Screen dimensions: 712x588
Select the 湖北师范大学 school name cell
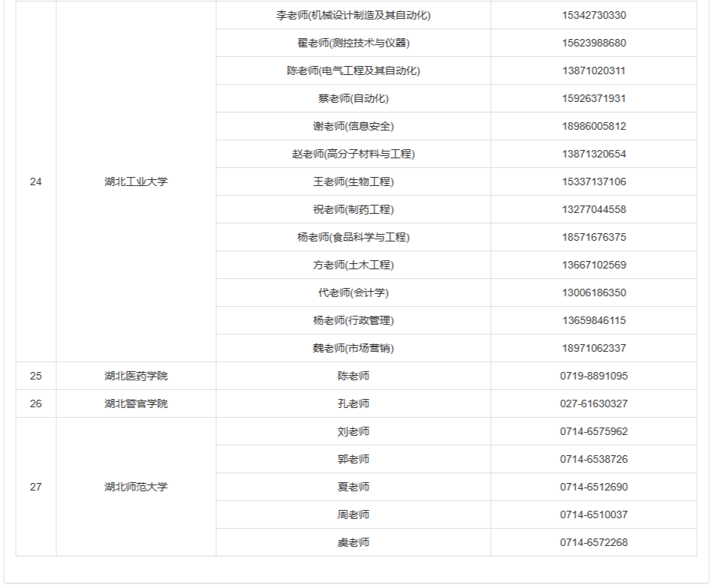pyautogui.click(x=136, y=487)
